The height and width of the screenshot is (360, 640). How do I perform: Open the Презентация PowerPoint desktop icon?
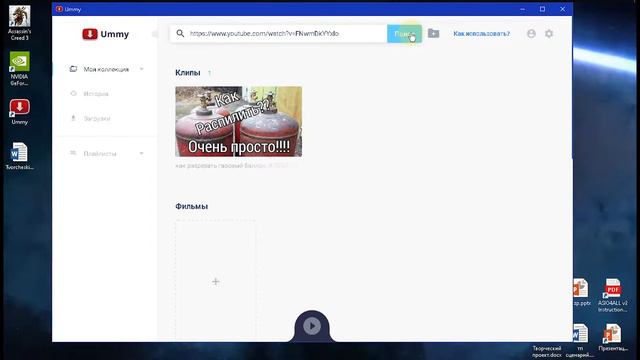pyautogui.click(x=613, y=338)
